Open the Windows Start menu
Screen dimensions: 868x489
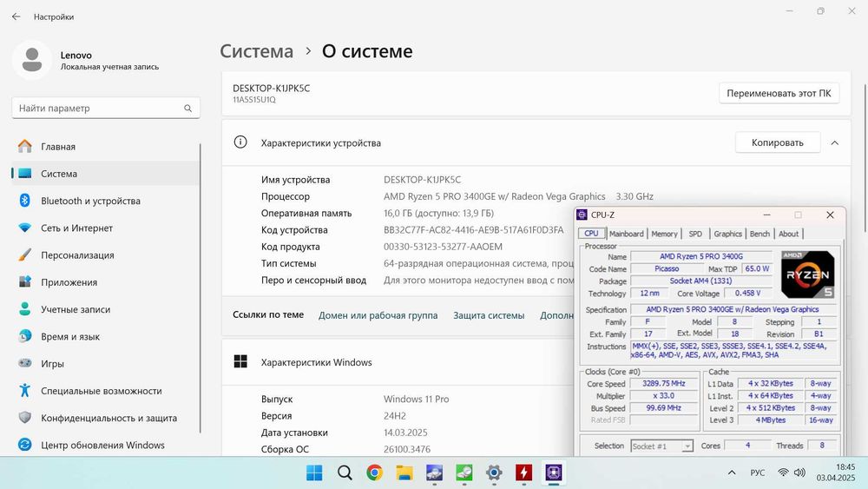314,473
